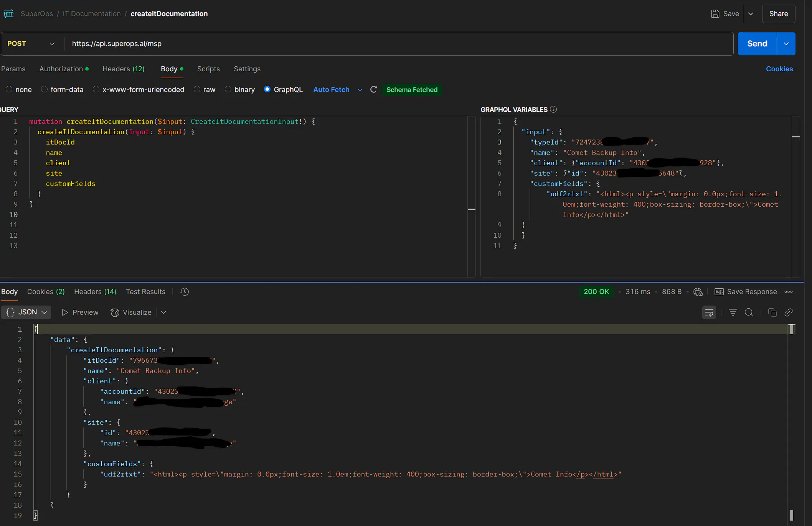The width and height of the screenshot is (812, 526).
Task: Open the Headers (12) request tab
Action: (123, 69)
